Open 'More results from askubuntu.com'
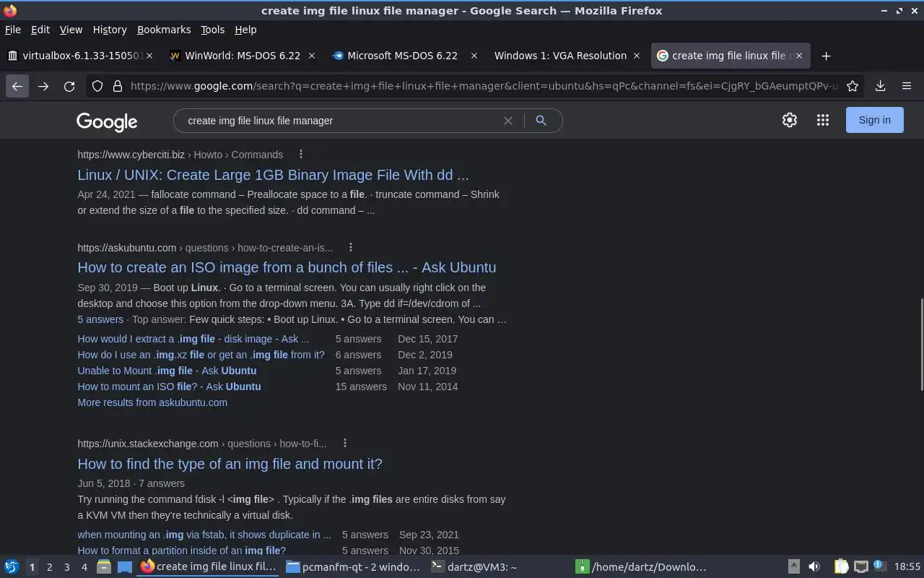924x578 pixels. [152, 402]
